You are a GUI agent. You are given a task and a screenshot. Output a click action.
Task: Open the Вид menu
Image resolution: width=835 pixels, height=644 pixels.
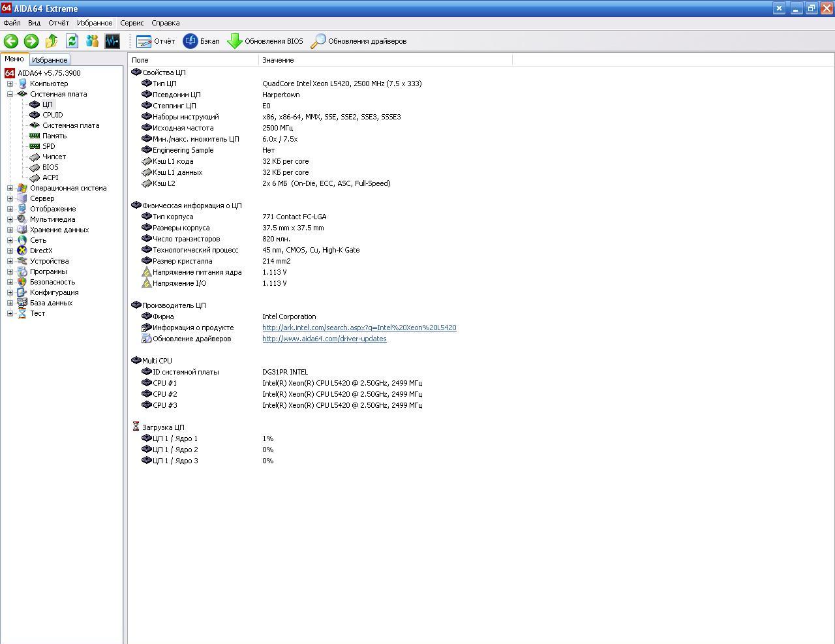[x=34, y=23]
